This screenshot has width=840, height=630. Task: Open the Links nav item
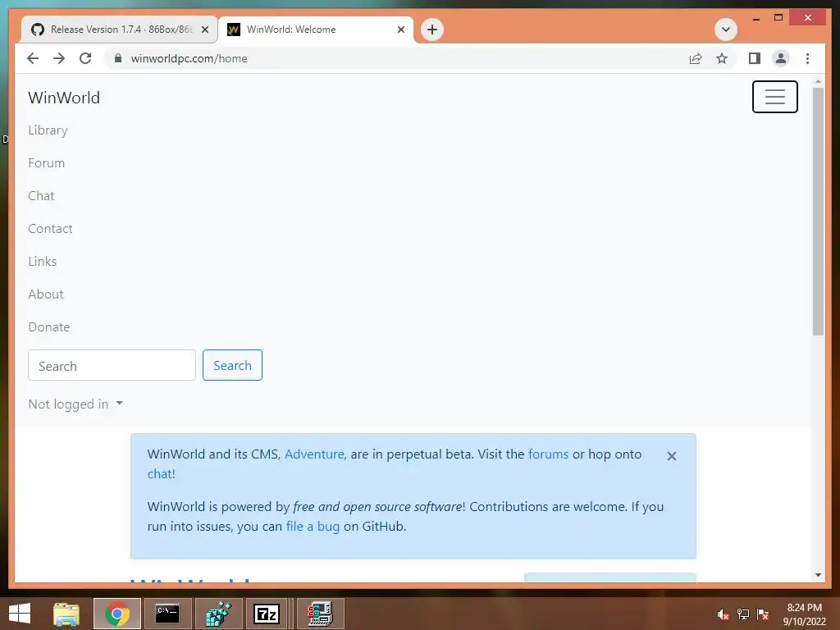[43, 262]
